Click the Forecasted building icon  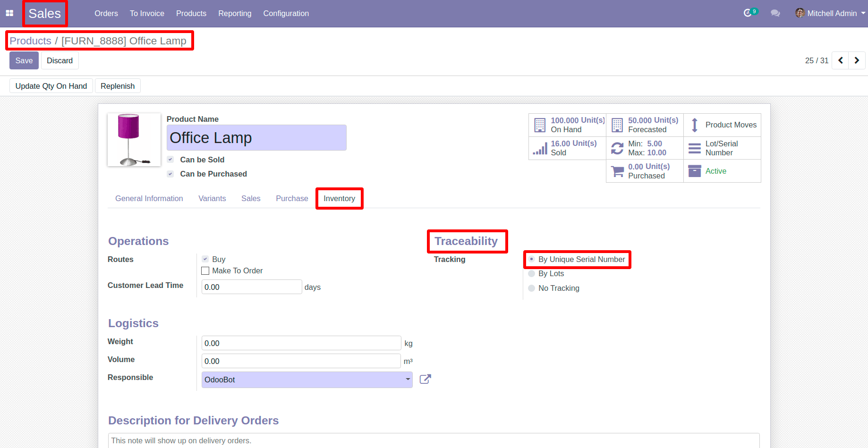(617, 125)
